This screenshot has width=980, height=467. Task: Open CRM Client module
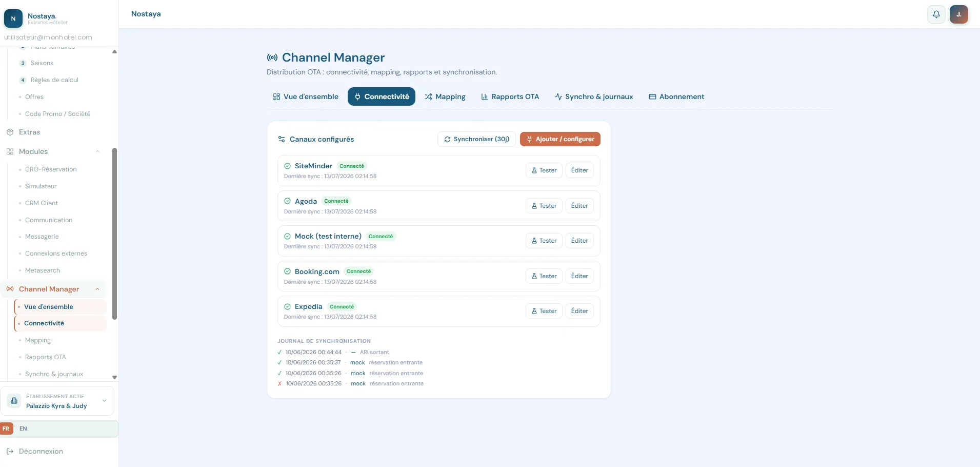(42, 203)
